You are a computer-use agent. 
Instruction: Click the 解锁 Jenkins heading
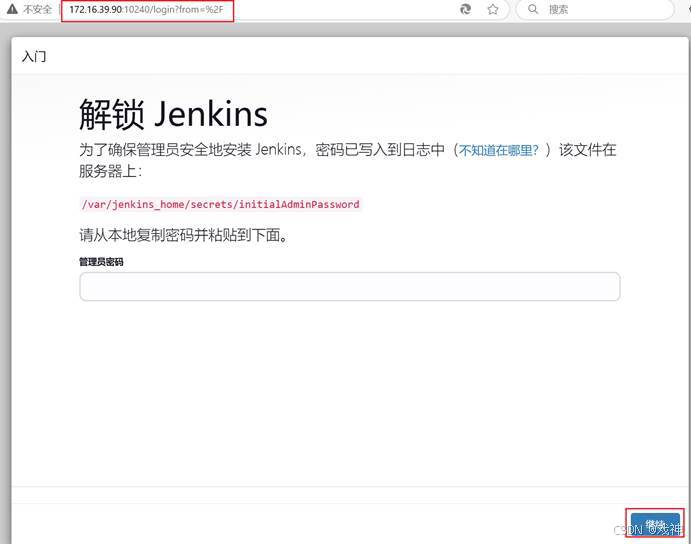(173, 114)
